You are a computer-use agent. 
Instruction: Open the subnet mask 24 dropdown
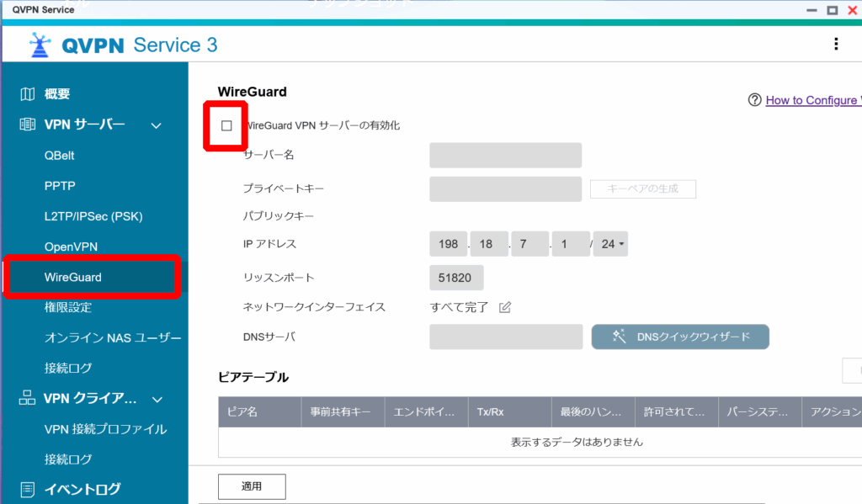click(610, 244)
